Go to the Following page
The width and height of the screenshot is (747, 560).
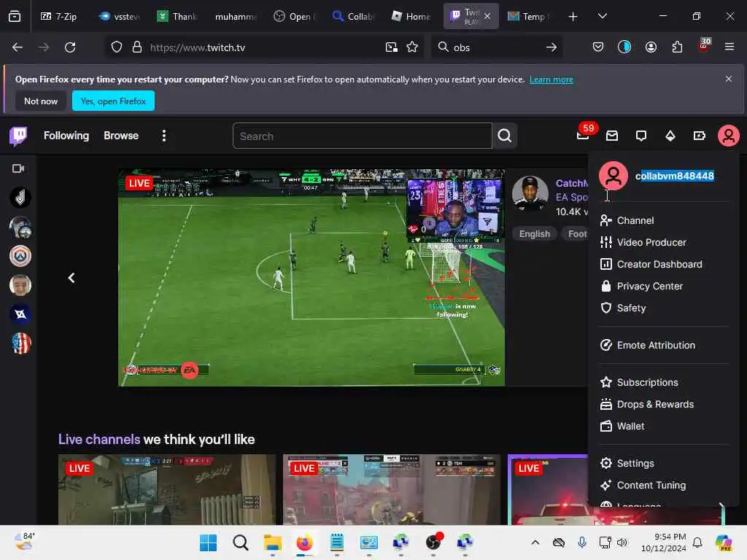pos(66,136)
